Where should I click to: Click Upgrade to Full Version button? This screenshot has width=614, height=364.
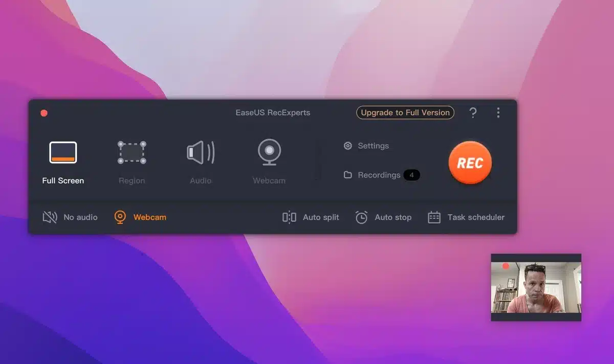(405, 112)
